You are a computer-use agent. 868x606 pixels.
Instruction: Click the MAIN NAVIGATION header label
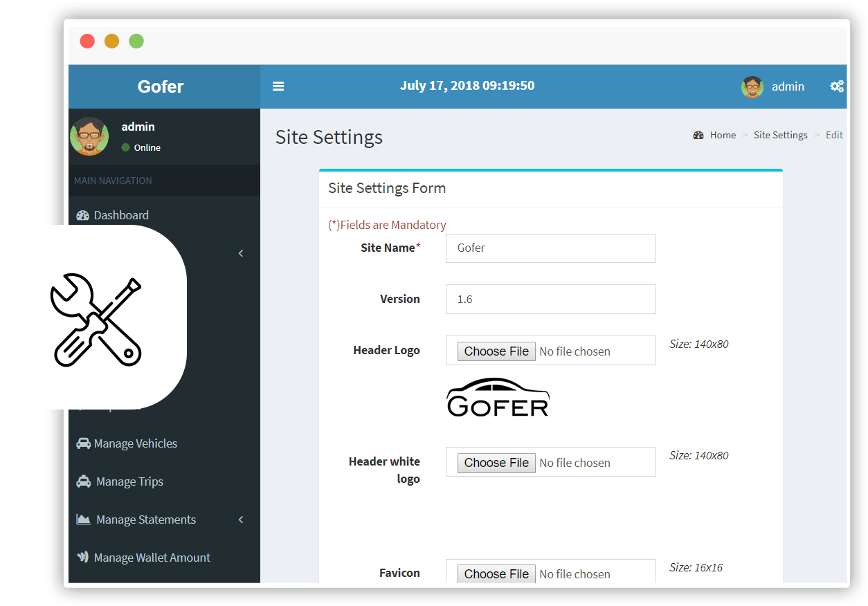tap(113, 181)
